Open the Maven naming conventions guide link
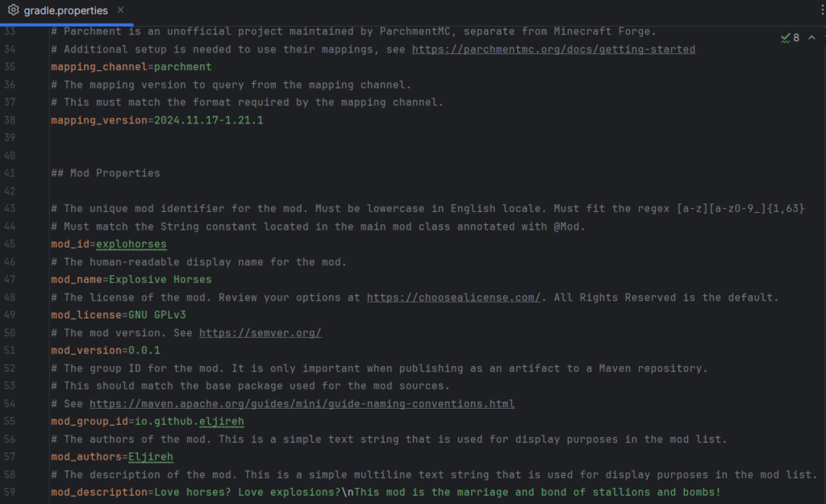Viewport: 826px width, 504px height. coord(302,404)
